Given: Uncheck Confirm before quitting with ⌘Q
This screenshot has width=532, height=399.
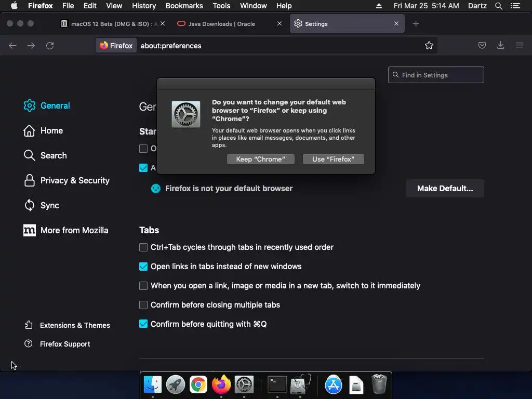Looking at the screenshot, I should (x=143, y=324).
